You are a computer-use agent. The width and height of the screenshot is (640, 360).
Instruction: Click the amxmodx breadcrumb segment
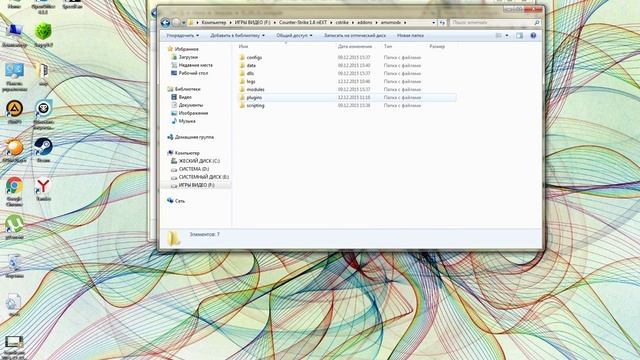coord(391,23)
